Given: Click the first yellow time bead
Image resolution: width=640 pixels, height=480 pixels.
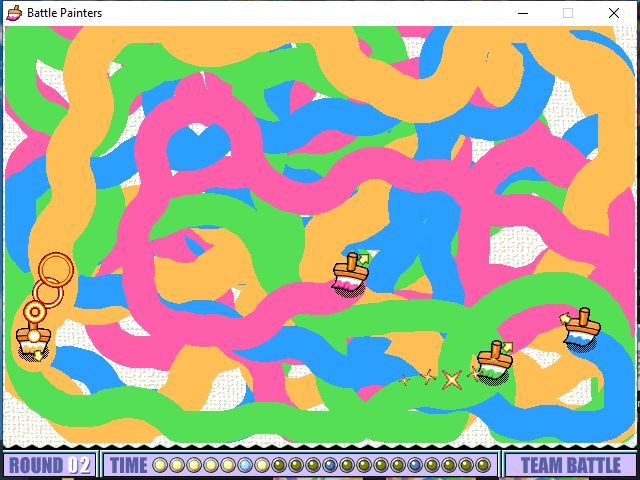Looking at the screenshot, I should (x=160, y=465).
